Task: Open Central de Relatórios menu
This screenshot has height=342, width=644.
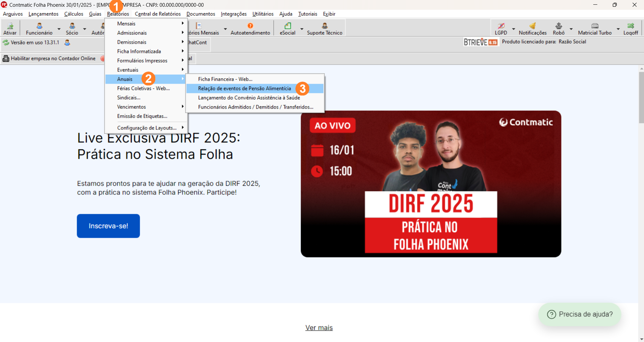Action: pyautogui.click(x=158, y=14)
